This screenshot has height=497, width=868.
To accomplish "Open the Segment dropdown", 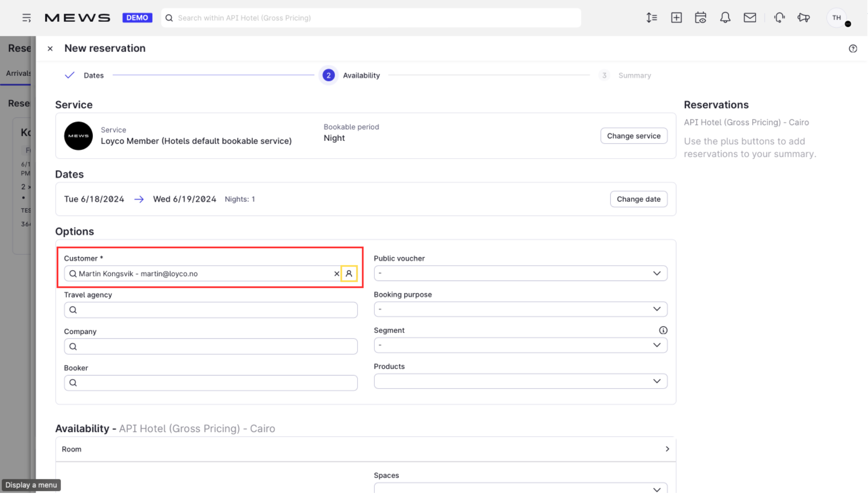I will point(520,346).
